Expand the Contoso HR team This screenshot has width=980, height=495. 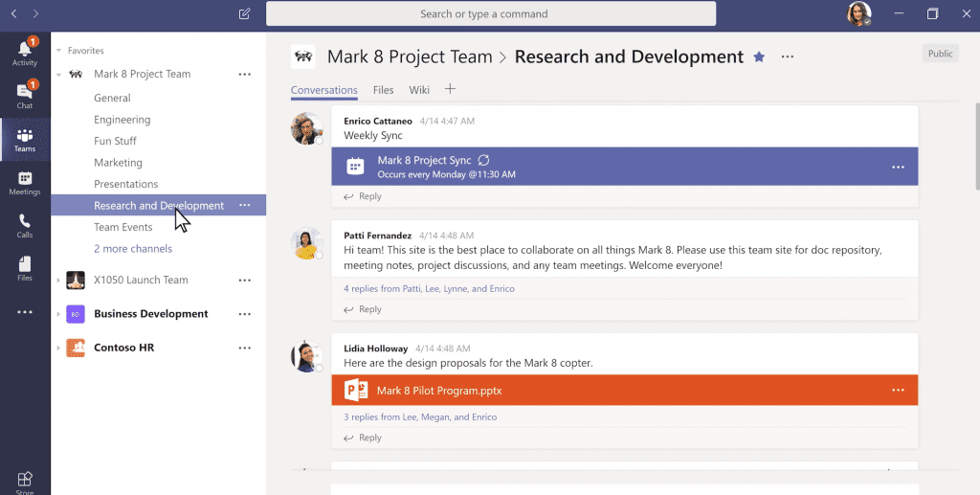point(58,348)
